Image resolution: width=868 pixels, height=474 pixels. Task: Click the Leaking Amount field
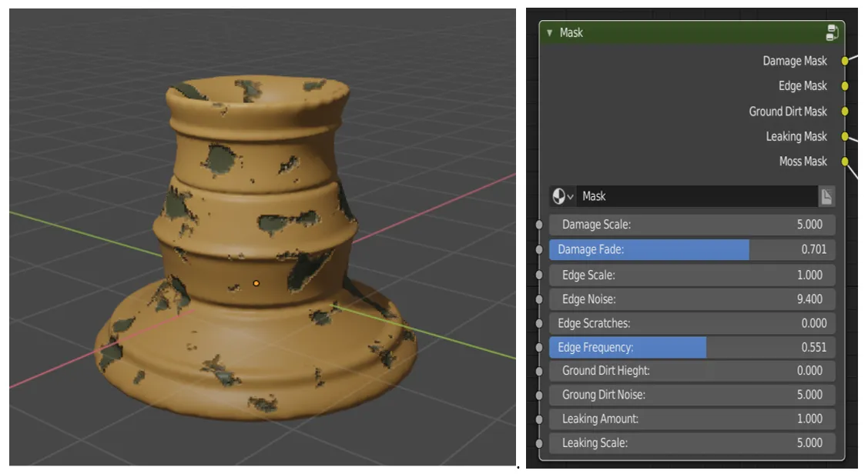coord(692,419)
